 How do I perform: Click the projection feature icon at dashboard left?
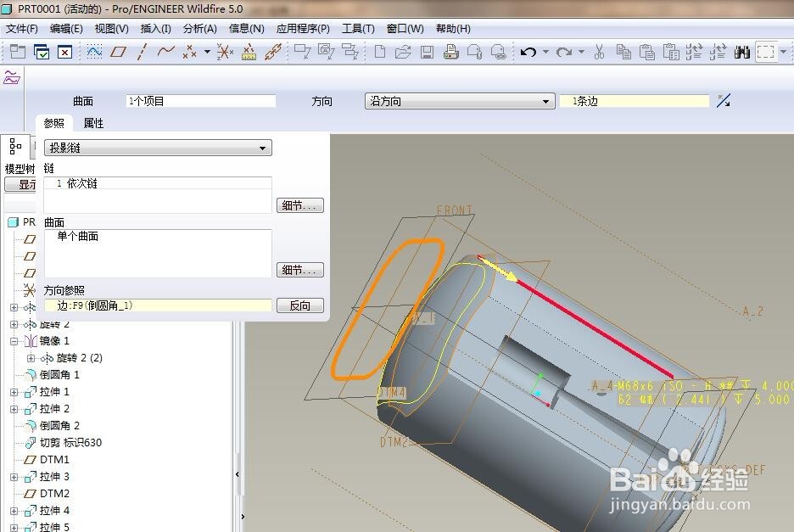point(12,77)
